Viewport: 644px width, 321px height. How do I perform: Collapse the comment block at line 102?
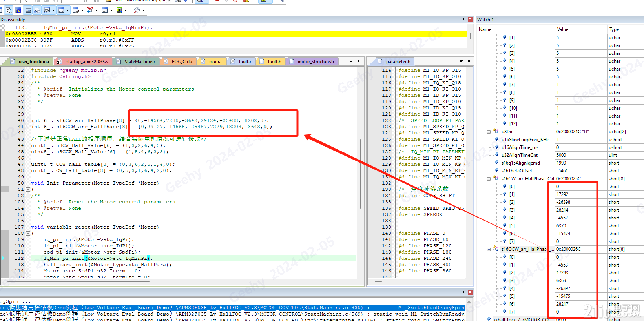[28, 196]
